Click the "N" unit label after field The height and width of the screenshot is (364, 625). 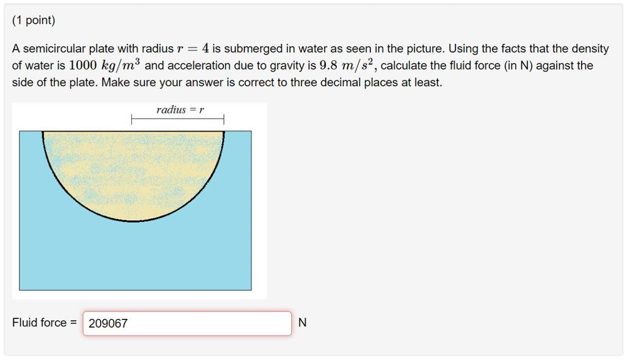[303, 323]
